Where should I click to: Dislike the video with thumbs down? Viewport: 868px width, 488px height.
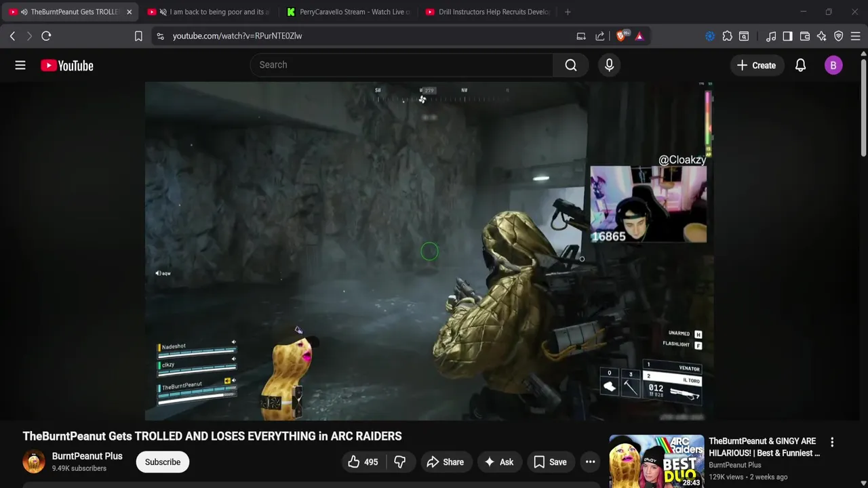click(x=400, y=462)
